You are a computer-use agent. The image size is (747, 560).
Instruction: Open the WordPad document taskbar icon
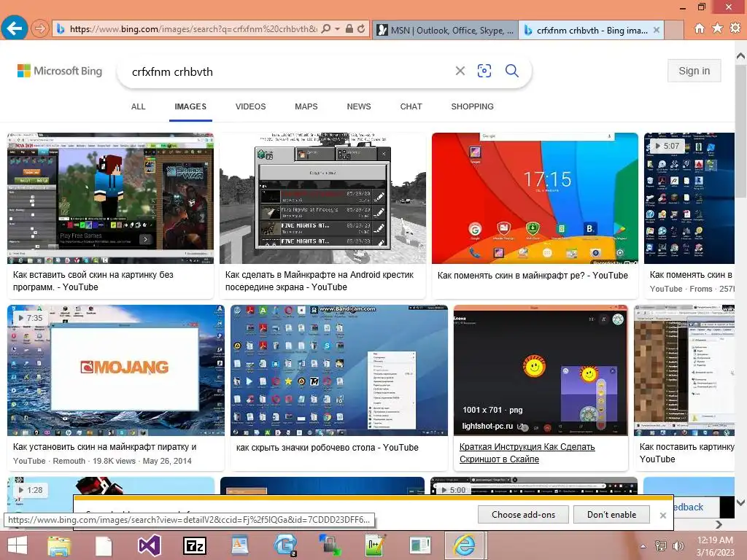[x=239, y=545]
